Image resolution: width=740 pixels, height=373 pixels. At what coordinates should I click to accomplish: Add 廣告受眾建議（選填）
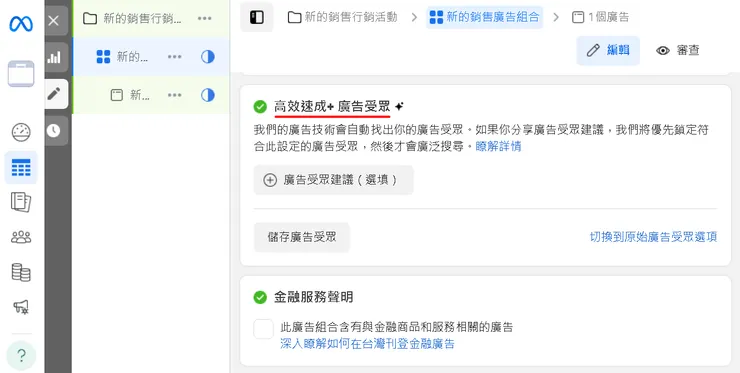point(334,180)
